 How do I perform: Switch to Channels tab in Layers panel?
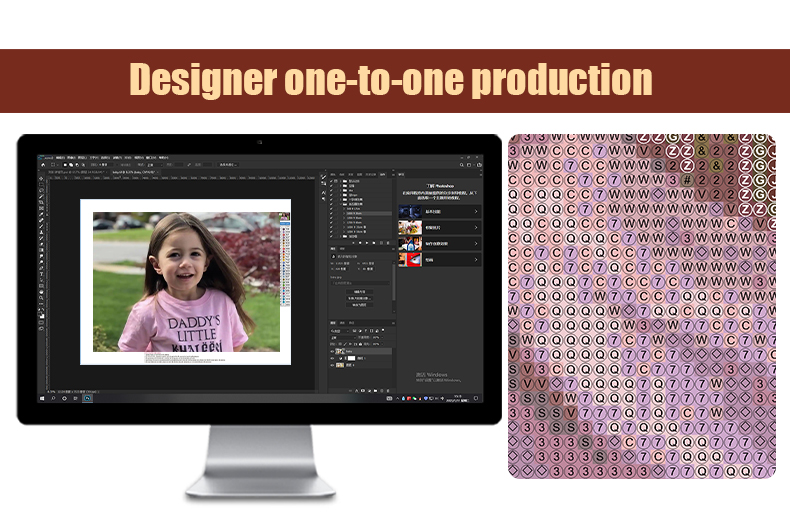(342, 323)
